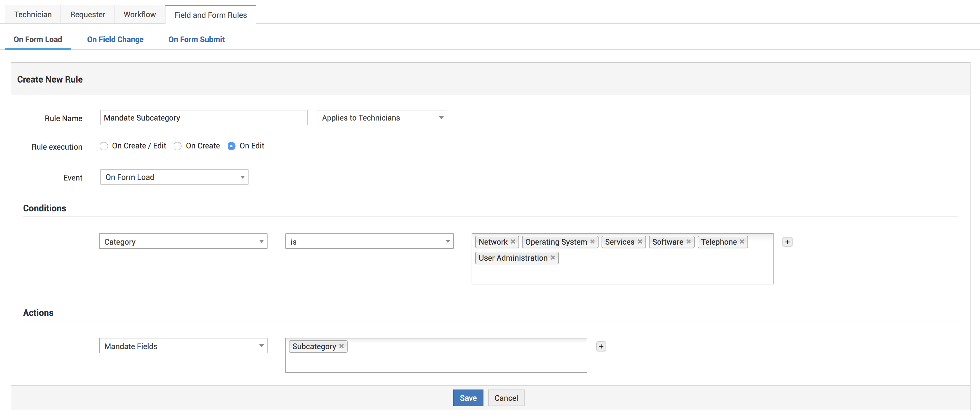Remove the Services category tag
The width and height of the screenshot is (980, 418).
(x=640, y=242)
